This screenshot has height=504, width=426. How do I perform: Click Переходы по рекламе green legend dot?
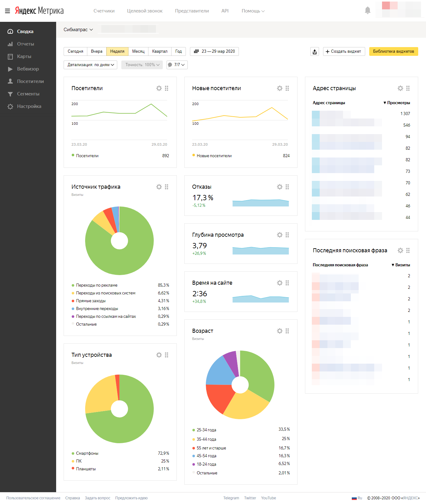click(x=73, y=285)
